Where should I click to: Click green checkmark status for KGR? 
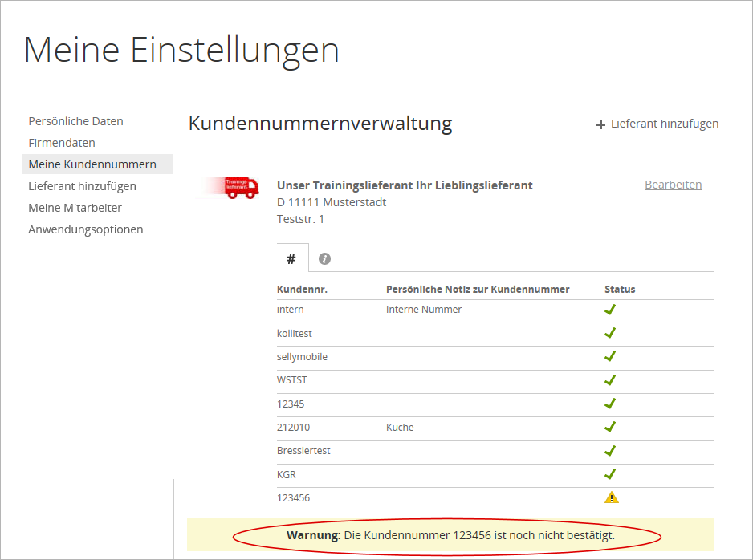(610, 474)
